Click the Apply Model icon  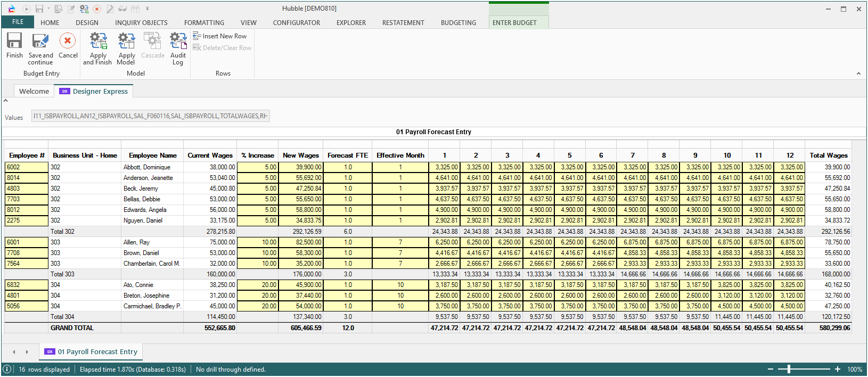click(126, 42)
